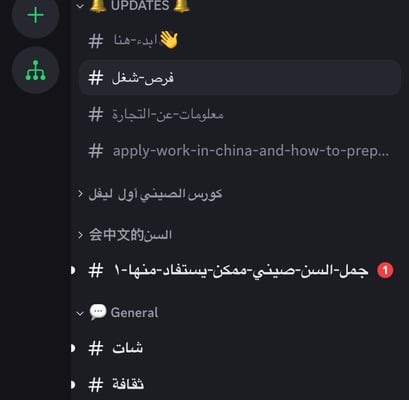Open the شات channel
This screenshot has width=409, height=400.
(240, 348)
